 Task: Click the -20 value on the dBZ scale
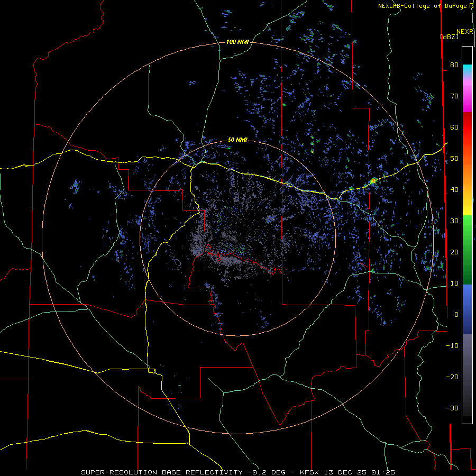[452, 377]
